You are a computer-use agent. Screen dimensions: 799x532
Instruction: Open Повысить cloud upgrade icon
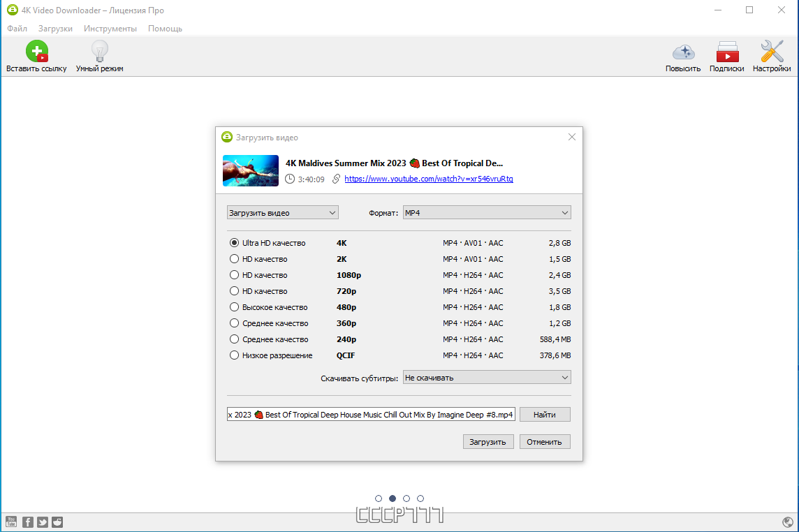683,52
